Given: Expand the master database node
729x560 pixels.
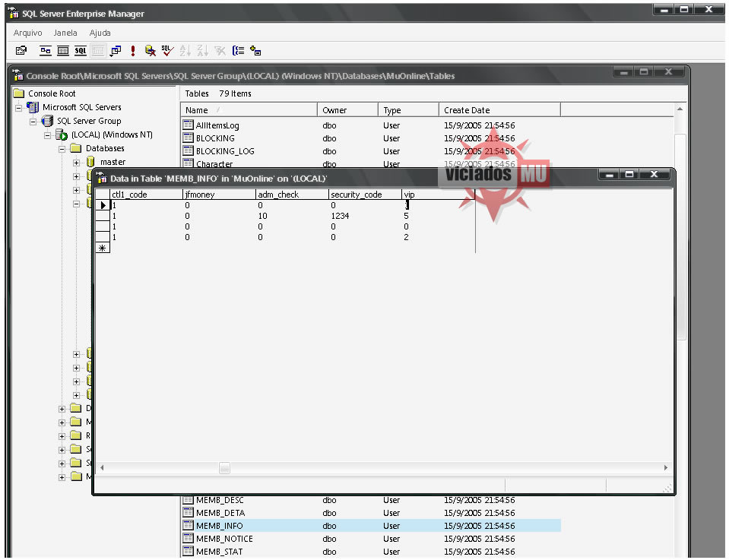Looking at the screenshot, I should coord(76,163).
